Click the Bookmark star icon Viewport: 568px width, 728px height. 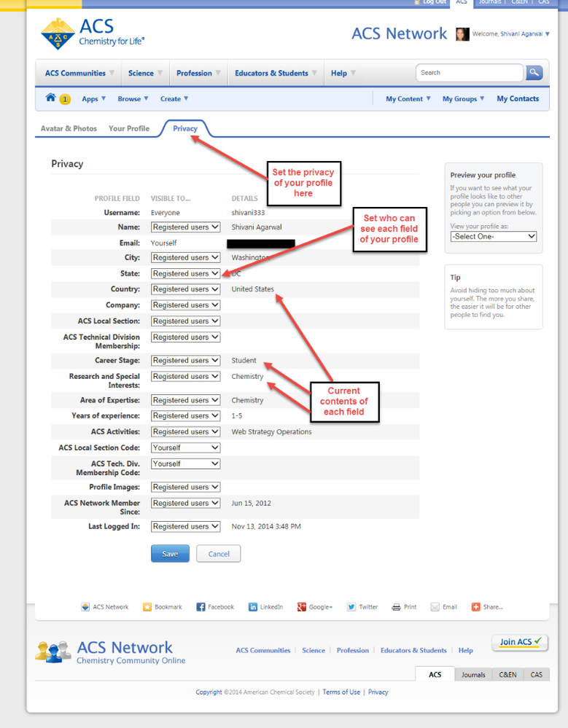tap(147, 607)
